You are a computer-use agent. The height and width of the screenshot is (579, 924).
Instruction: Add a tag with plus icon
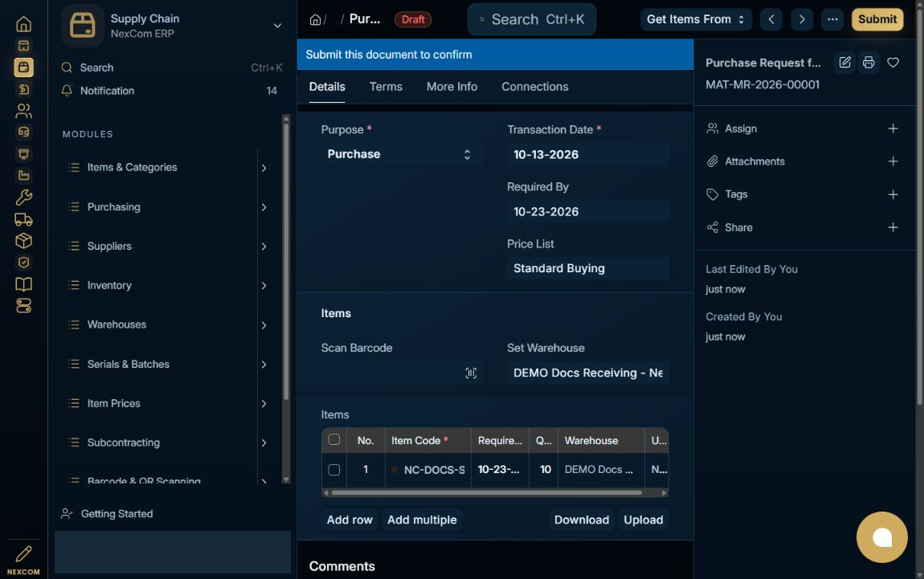pos(893,194)
